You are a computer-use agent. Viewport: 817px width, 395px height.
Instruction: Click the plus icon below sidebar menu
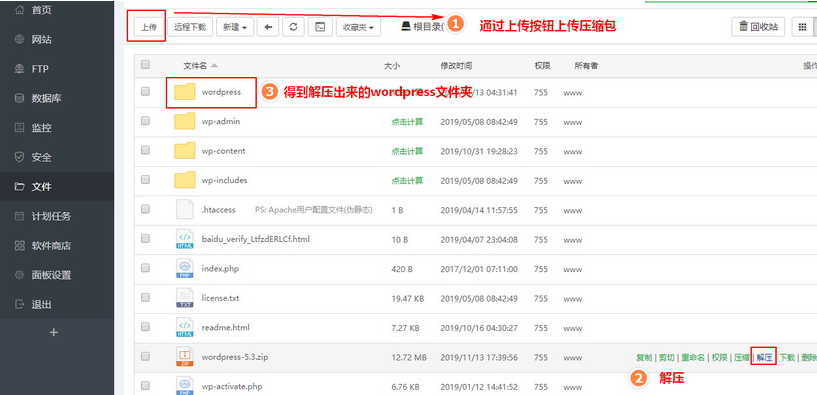tap(53, 332)
